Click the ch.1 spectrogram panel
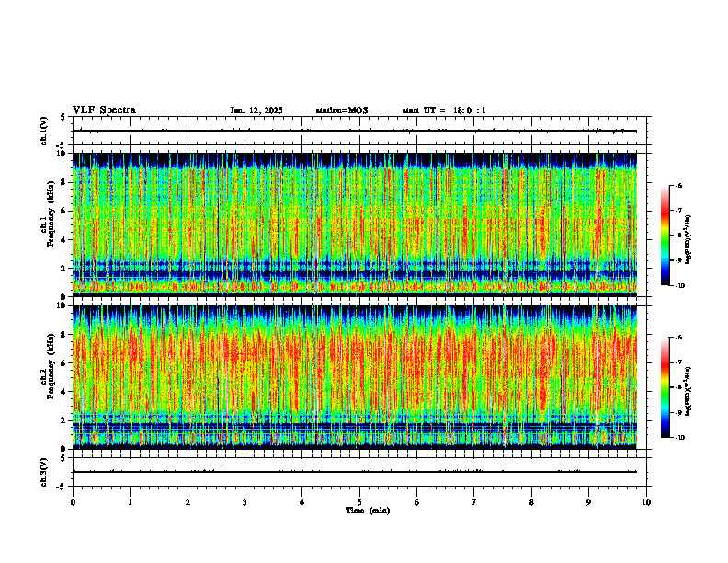Screen dimensions: 728x563 pyautogui.click(x=354, y=224)
